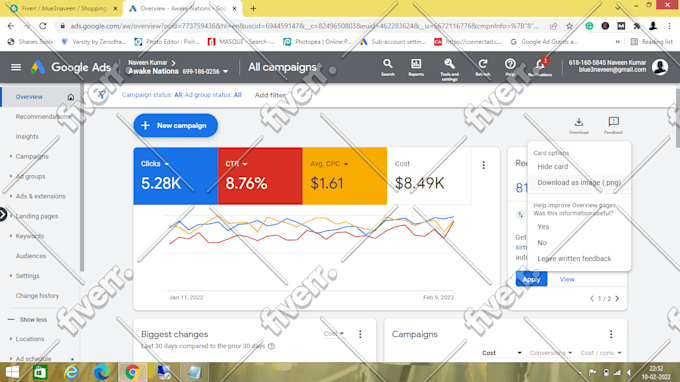Screen dimensions: 680x382
Task: Click the filter funnel icon
Action: tap(101, 95)
